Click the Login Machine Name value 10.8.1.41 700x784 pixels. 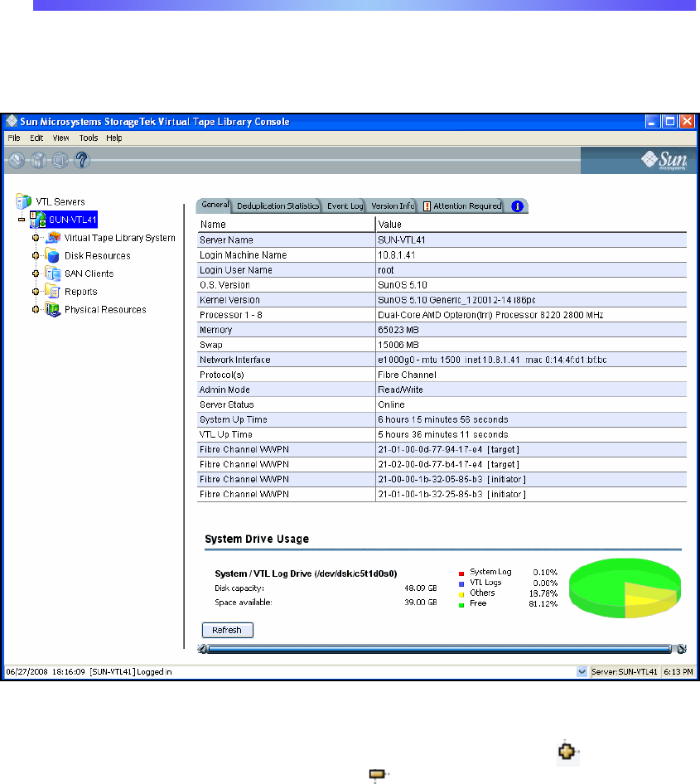click(396, 255)
